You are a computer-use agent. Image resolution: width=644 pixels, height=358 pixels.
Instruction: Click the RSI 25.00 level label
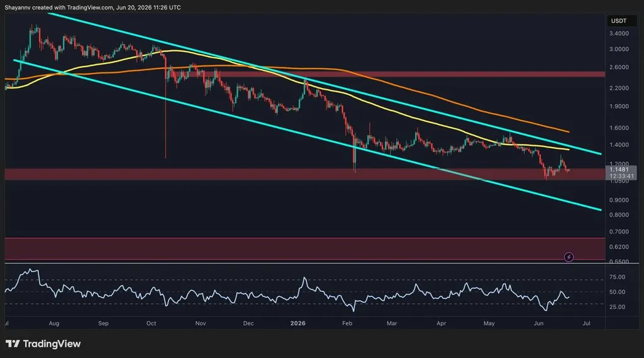click(x=618, y=306)
